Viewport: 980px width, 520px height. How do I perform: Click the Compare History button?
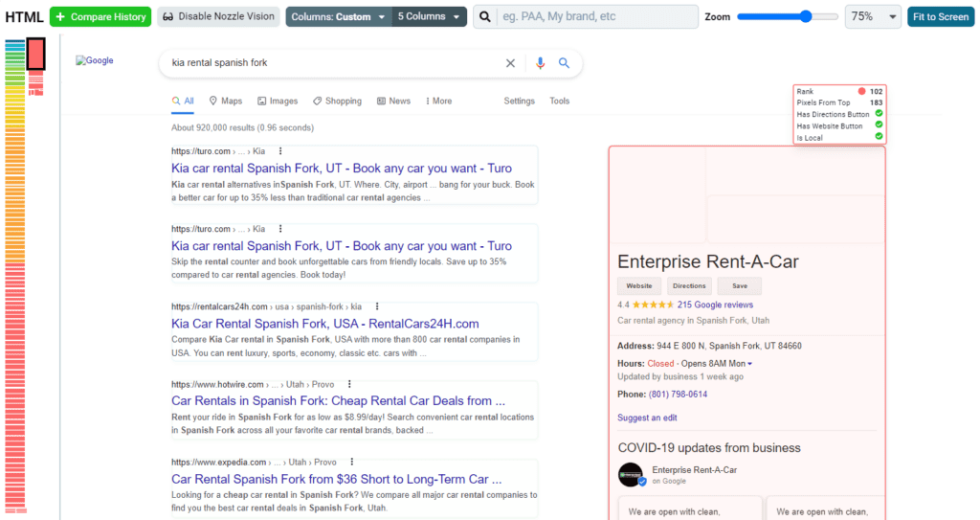click(x=100, y=17)
